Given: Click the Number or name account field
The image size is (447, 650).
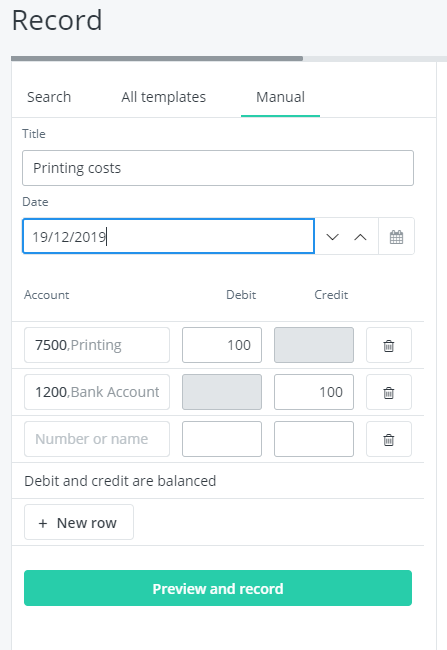Looking at the screenshot, I should [x=97, y=439].
